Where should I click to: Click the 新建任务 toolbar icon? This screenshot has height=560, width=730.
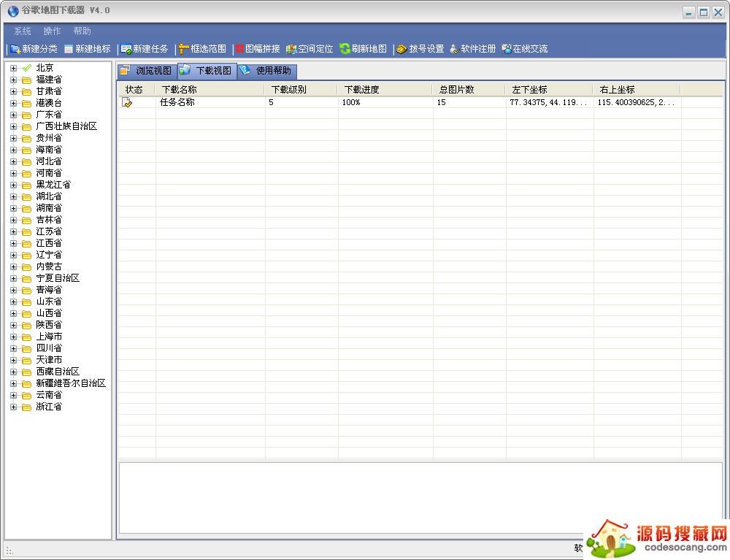tap(126, 49)
